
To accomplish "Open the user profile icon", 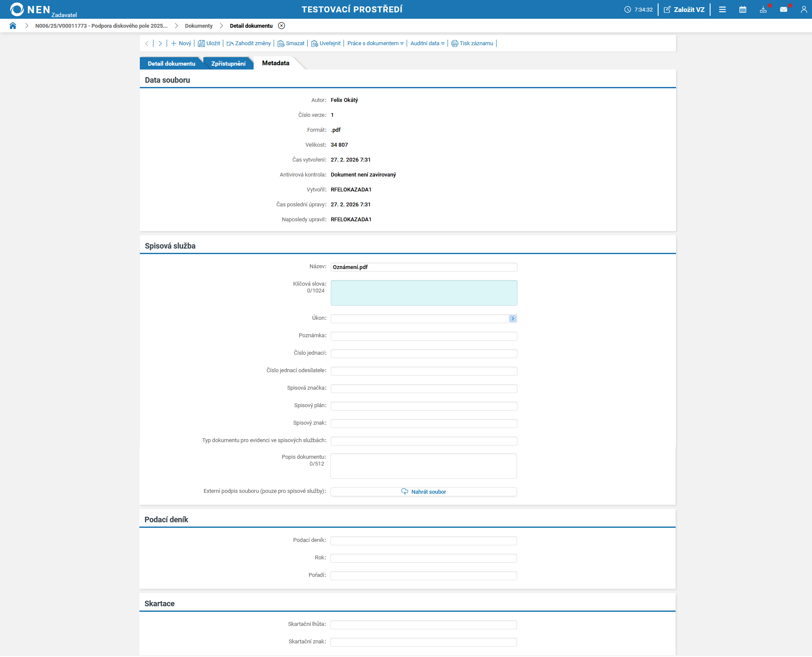I will click(x=803, y=9).
